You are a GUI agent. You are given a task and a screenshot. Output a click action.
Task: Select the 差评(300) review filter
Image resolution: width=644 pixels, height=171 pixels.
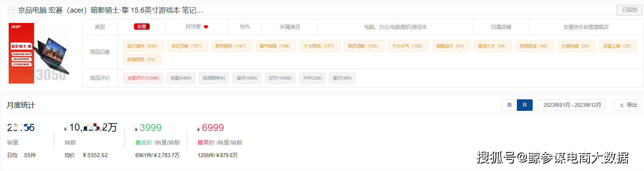pos(342,78)
